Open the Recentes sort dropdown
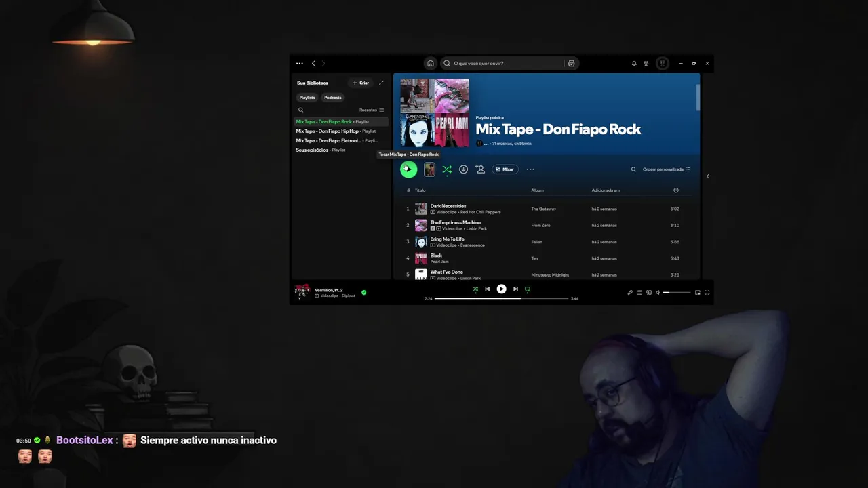The image size is (868, 488). (372, 110)
